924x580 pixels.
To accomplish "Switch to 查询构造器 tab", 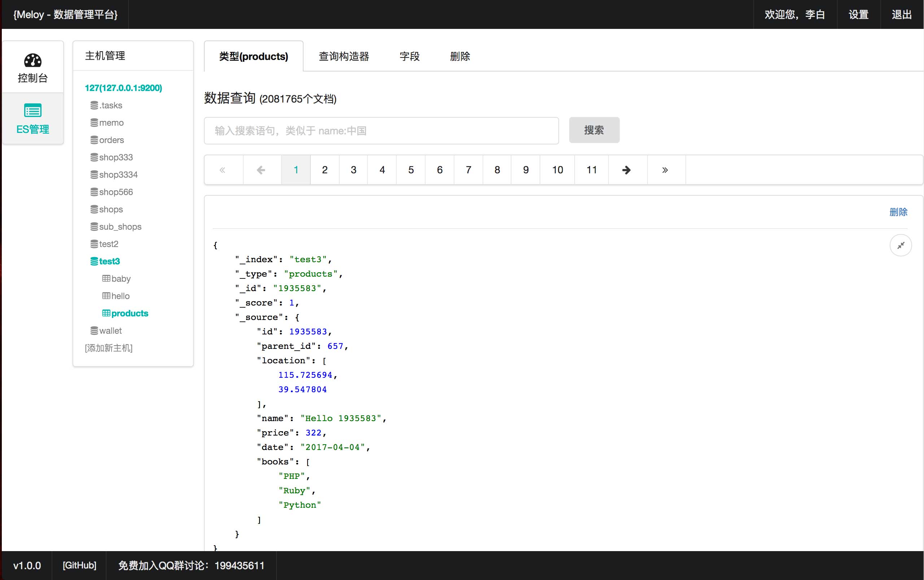I will 344,56.
